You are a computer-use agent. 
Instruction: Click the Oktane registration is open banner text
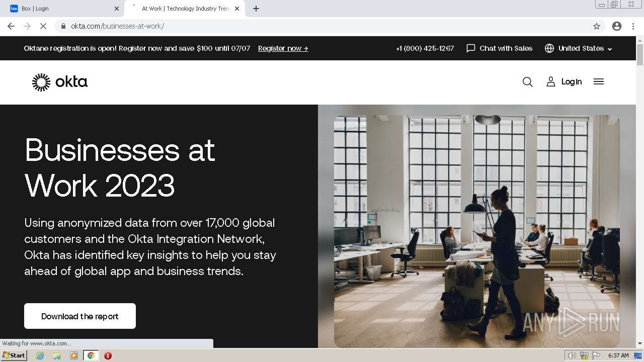(x=137, y=48)
